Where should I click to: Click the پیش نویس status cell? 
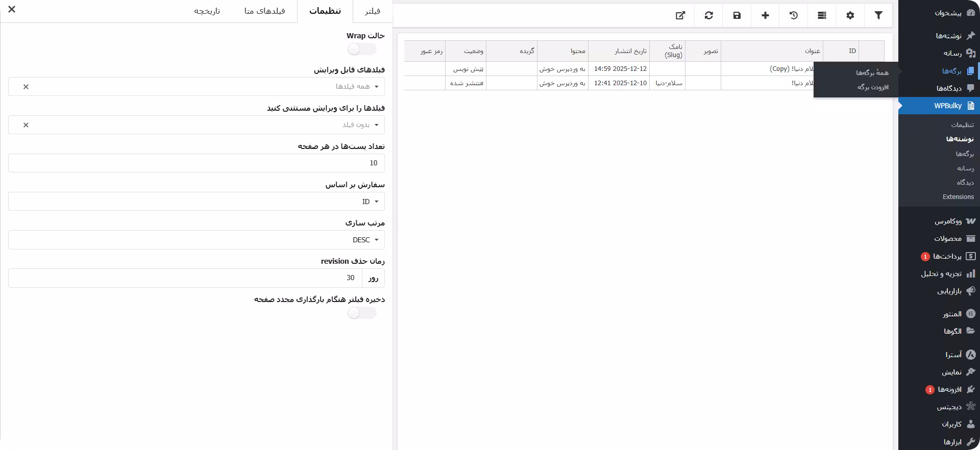click(465, 69)
